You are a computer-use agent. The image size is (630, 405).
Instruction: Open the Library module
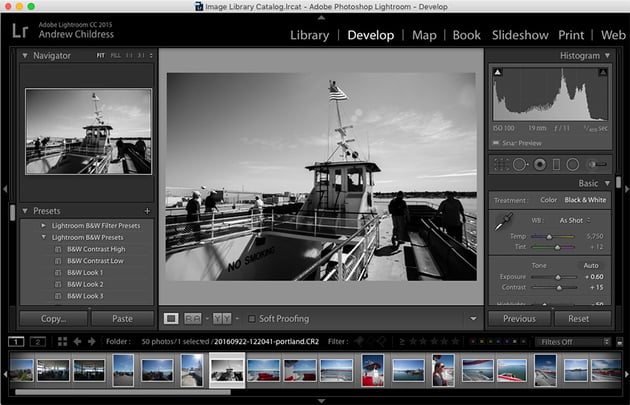click(309, 35)
